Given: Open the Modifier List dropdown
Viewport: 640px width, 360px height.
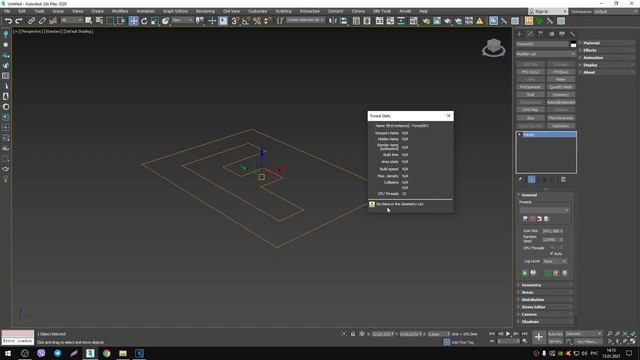Looking at the screenshot, I should 546,54.
